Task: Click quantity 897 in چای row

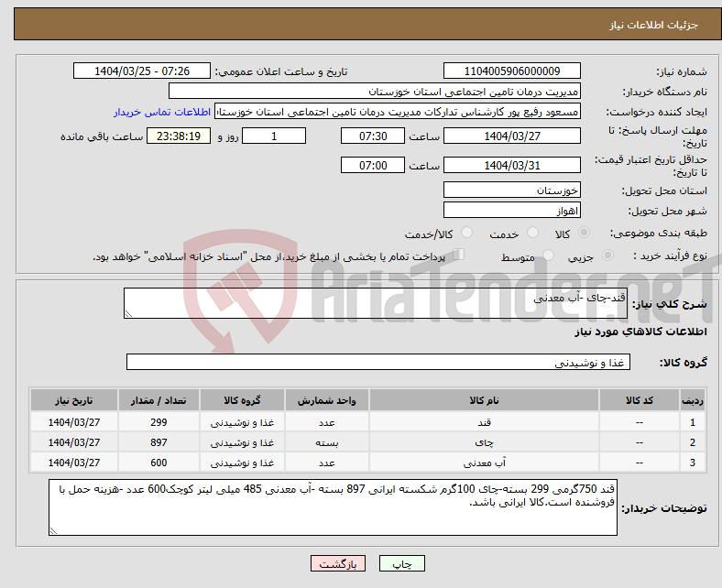Action: pyautogui.click(x=159, y=442)
